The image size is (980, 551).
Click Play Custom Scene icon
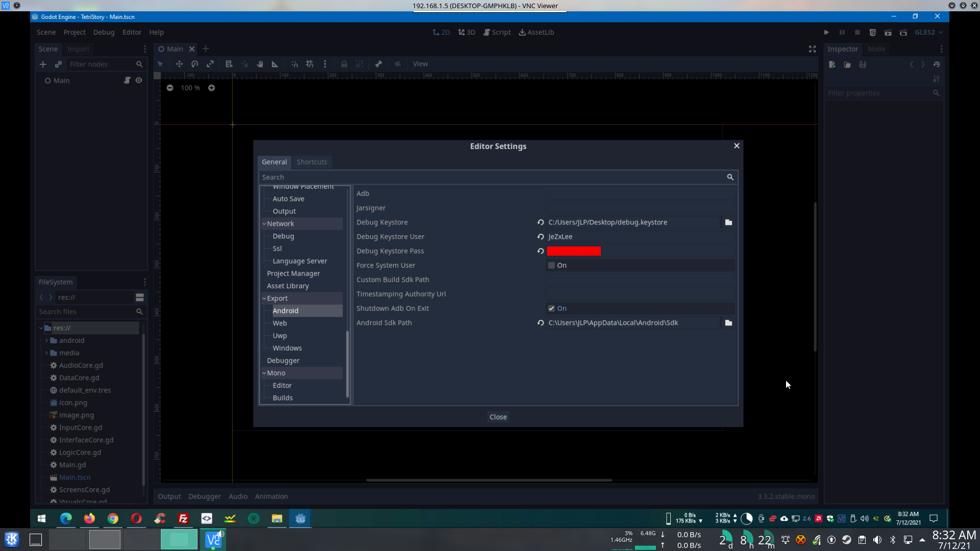[x=903, y=32]
